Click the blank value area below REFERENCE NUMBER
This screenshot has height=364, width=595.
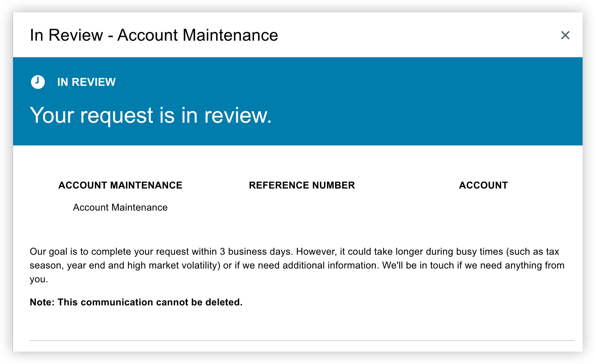(302, 207)
